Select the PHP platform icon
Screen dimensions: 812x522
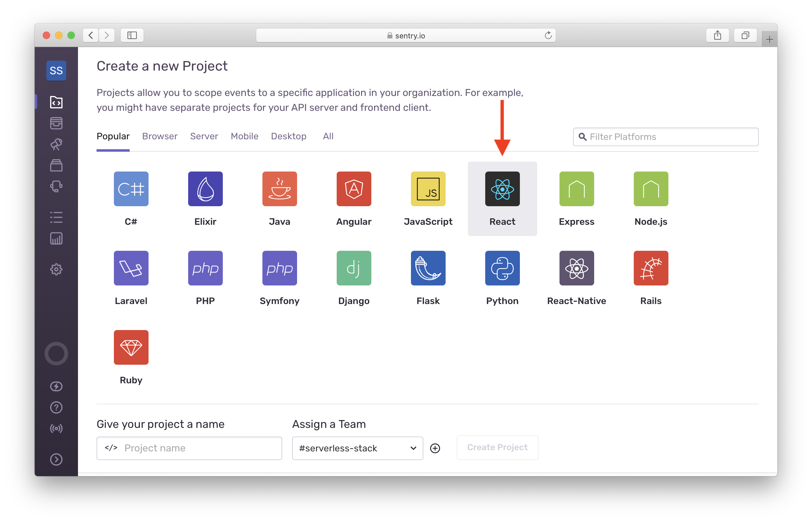[205, 268]
